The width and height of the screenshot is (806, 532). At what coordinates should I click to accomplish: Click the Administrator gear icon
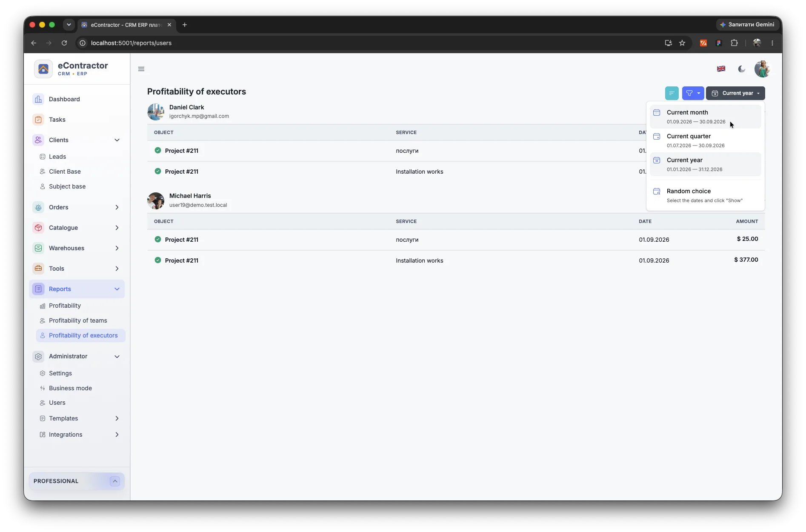pos(38,356)
